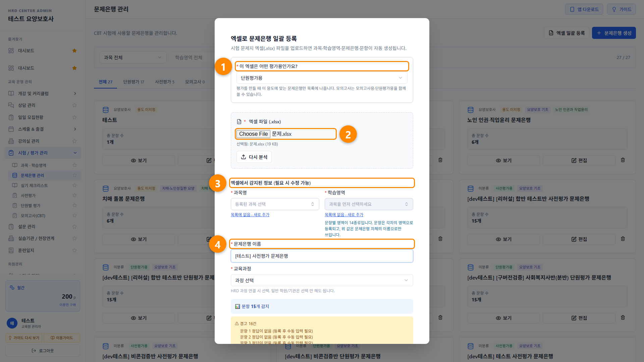Open the 단원평가용 evaluation type dropdown

(322, 78)
